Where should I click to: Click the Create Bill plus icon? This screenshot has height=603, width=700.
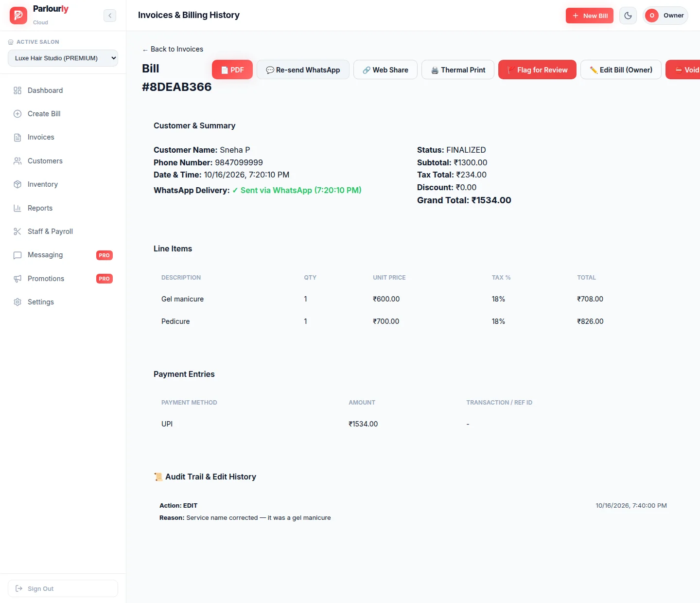point(17,114)
